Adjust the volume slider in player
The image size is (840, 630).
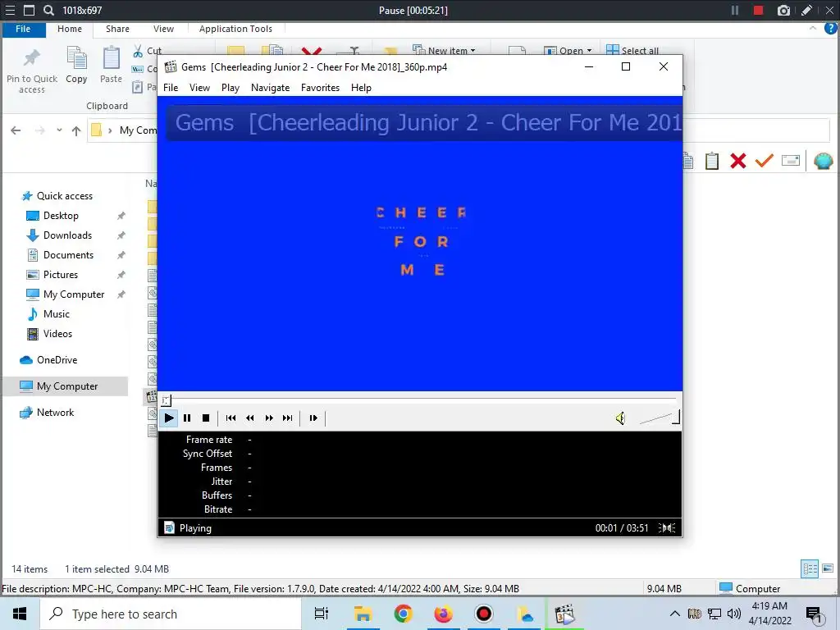(660, 418)
